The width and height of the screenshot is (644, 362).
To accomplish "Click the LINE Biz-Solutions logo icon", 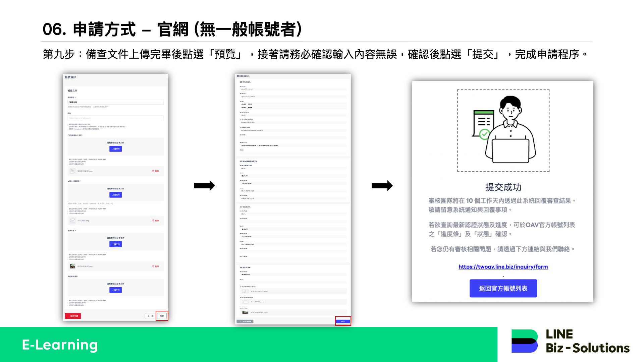I will [524, 341].
